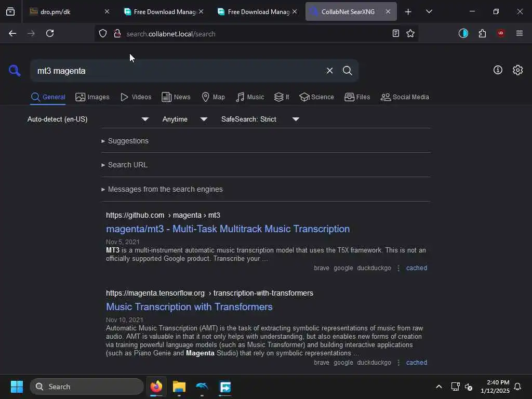This screenshot has width=532, height=399.
Task: Open the Firefox View icon
Action: tap(10, 11)
